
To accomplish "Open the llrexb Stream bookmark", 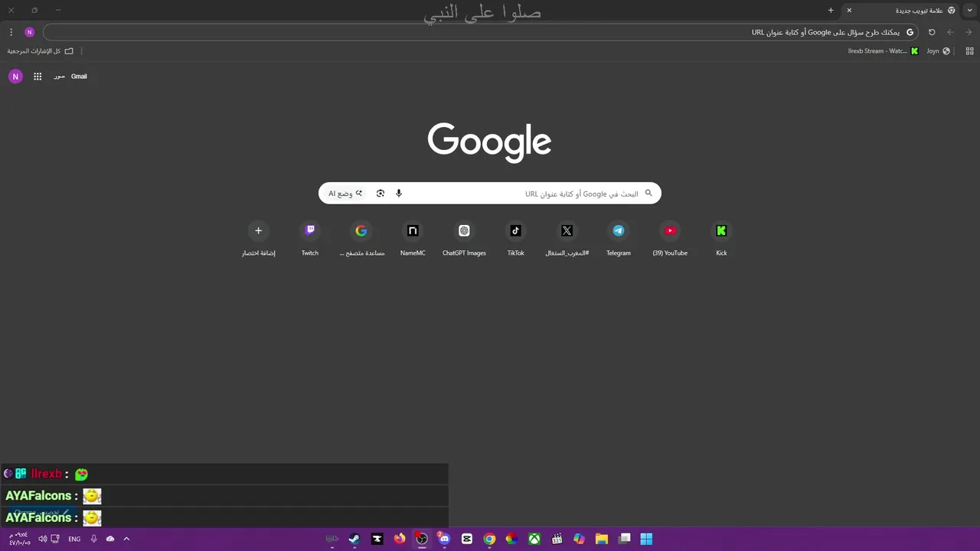I will (883, 51).
